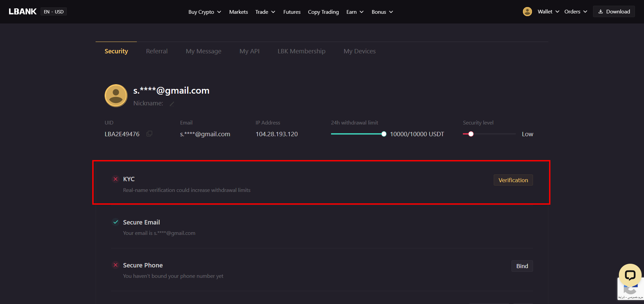This screenshot has width=644, height=304.
Task: Expand the Bonus dropdown menu
Action: [382, 12]
